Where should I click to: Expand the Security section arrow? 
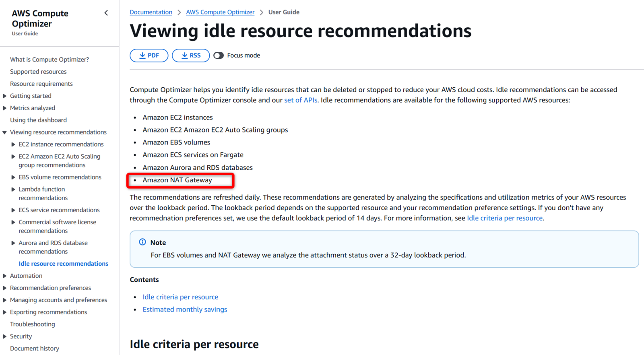4,336
